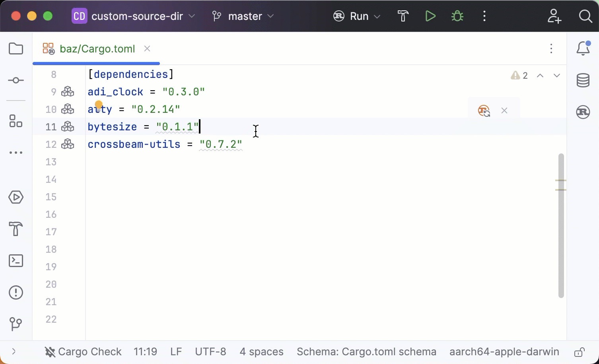Open the Terminal tool window

click(16, 261)
